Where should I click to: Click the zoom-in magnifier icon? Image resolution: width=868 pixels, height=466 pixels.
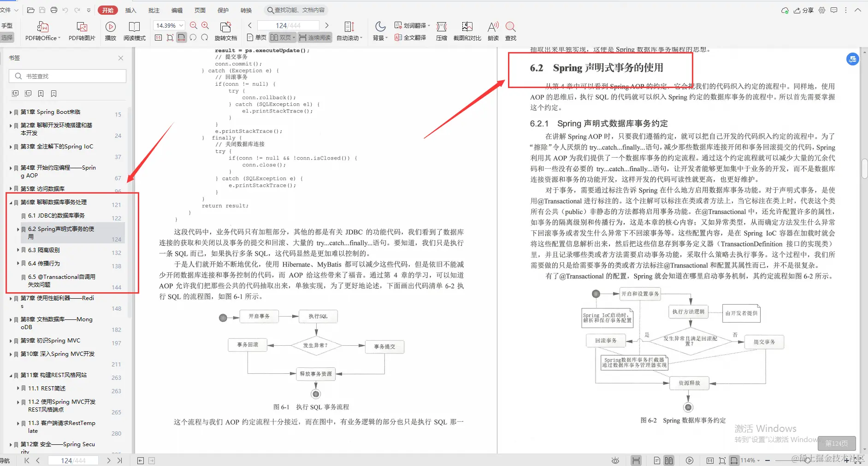(x=205, y=25)
